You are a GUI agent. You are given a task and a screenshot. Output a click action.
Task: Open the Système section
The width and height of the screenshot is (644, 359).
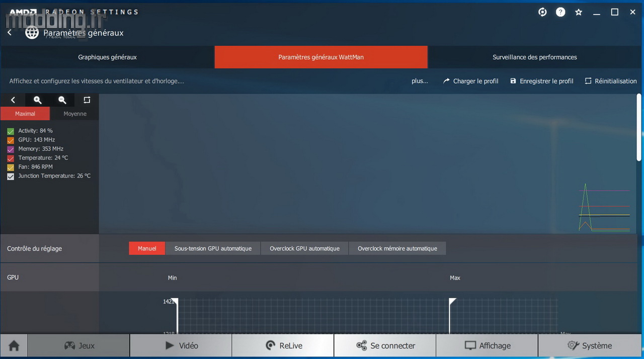(590, 345)
